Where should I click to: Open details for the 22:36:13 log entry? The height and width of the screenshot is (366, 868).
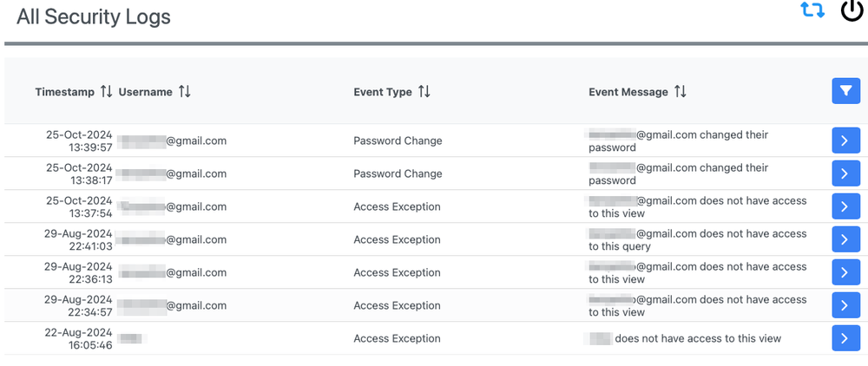pos(845,272)
